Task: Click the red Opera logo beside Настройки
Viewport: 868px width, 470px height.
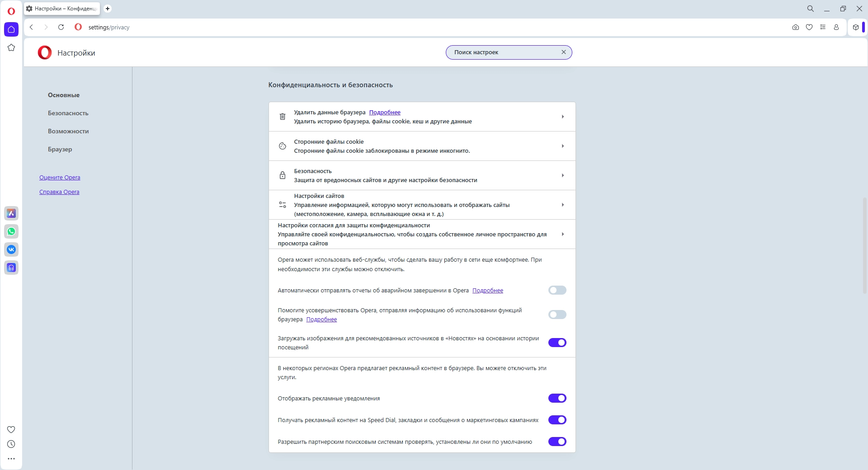Action: (x=45, y=52)
